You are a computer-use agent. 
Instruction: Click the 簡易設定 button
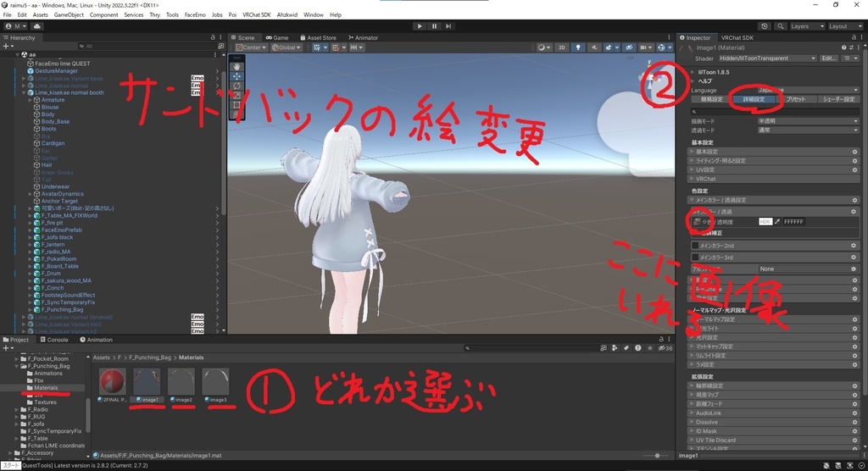[x=711, y=99]
